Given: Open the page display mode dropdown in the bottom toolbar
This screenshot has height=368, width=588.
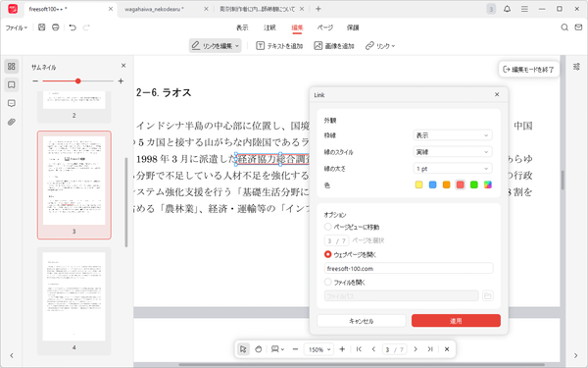Looking at the screenshot, I should pyautogui.click(x=277, y=349).
